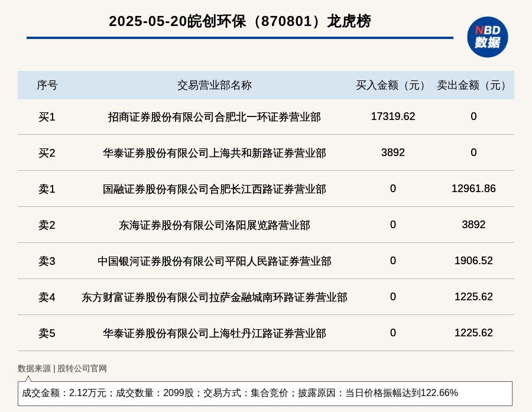532x412 pixels.
Task: Select 国融证券股份有限公司合肥长江西路证券营业部
Action: (x=215, y=189)
